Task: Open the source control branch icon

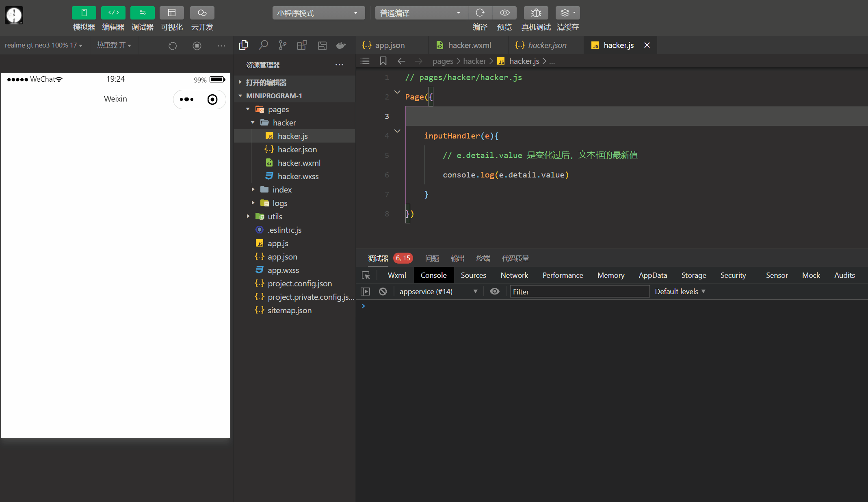Action: (282, 45)
